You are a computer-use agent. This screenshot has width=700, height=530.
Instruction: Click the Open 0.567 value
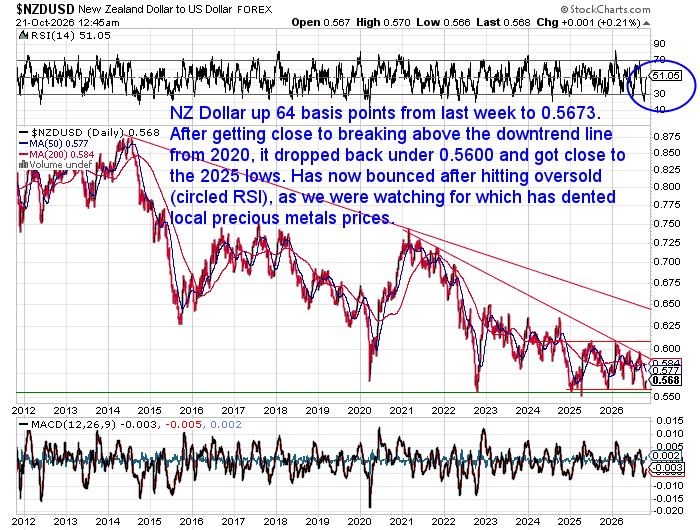tap(321, 22)
